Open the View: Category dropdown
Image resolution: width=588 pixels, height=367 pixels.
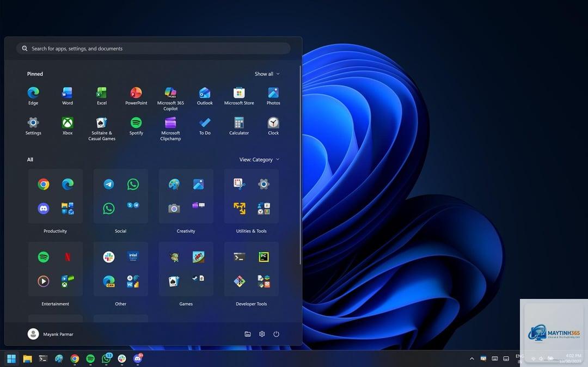259,160
